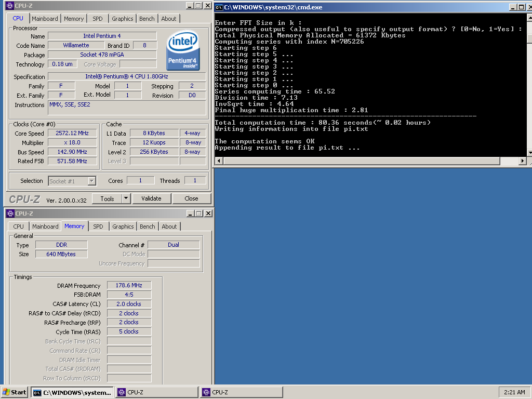
Task: Click the cmd horizontal scrollbar thumb
Action: coord(362,161)
